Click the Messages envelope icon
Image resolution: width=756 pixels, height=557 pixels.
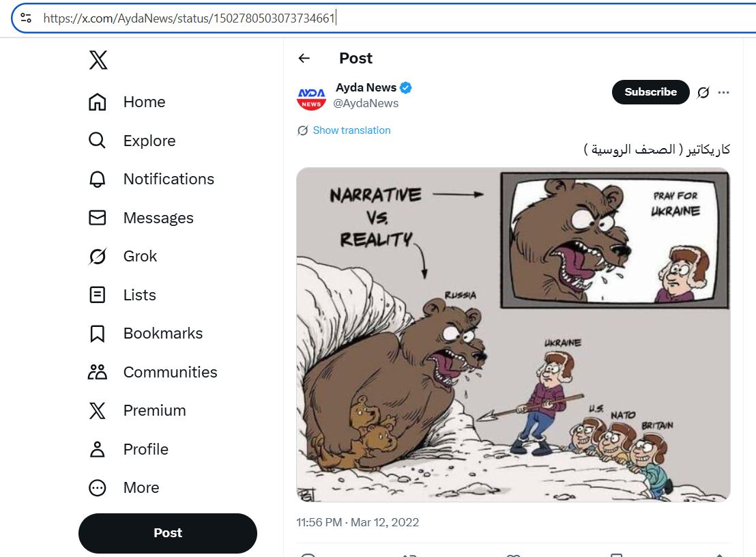pos(98,218)
